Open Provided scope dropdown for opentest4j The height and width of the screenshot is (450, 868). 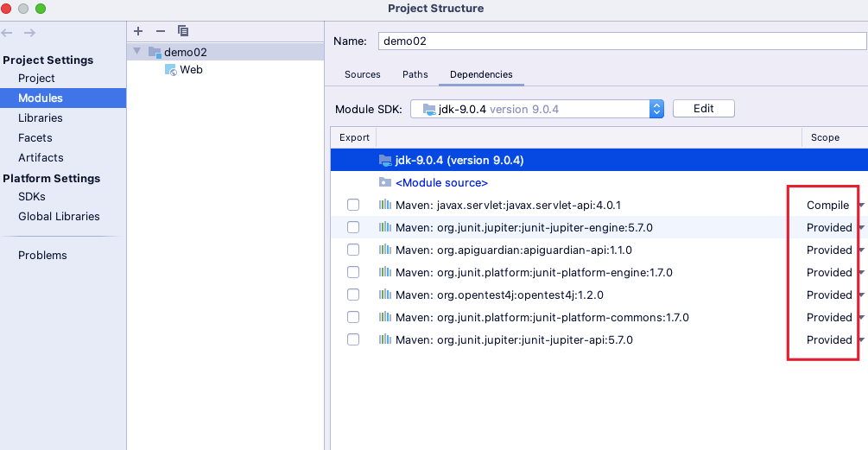point(861,295)
